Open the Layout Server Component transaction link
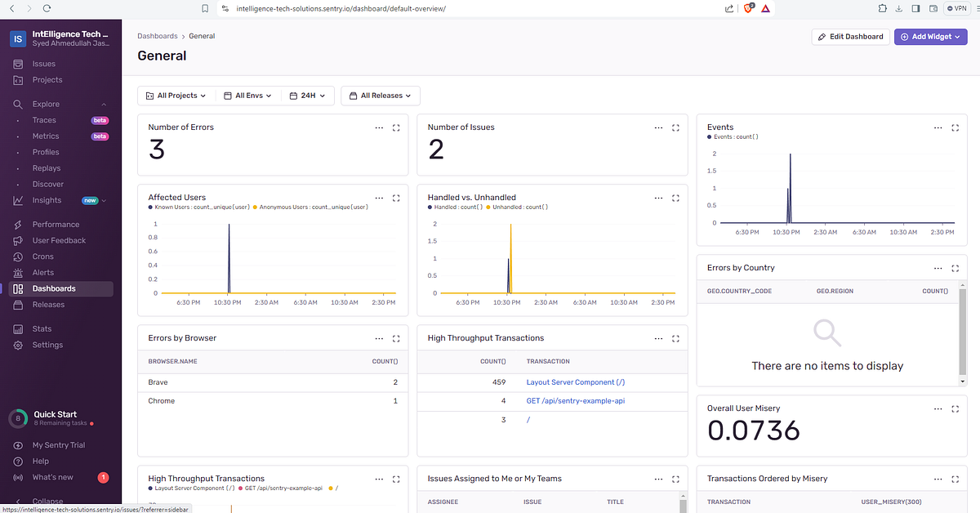980x513 pixels. 575,381
